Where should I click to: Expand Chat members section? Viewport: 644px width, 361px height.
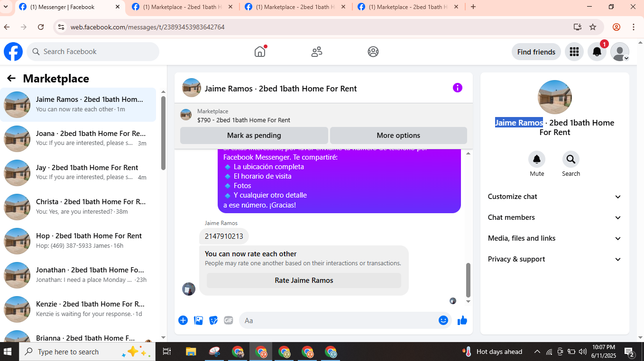pyautogui.click(x=554, y=217)
